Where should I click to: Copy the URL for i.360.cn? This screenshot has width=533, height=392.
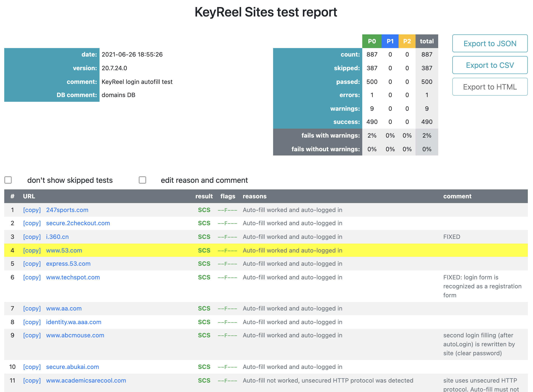(32, 237)
